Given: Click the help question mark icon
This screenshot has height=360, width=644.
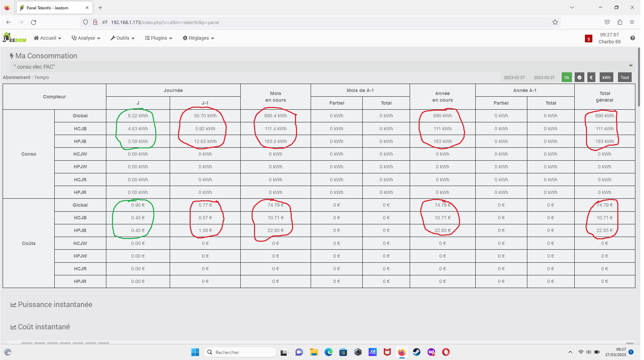Looking at the screenshot, I should coord(632,38).
